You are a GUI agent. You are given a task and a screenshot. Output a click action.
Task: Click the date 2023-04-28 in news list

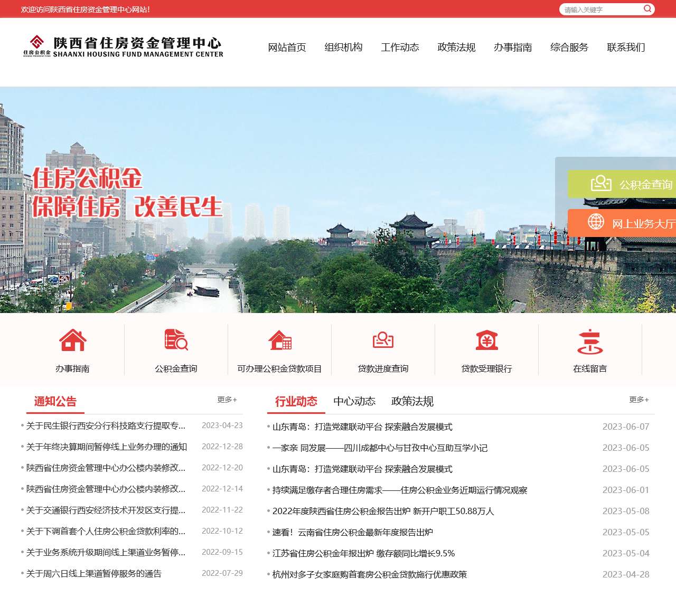click(626, 574)
